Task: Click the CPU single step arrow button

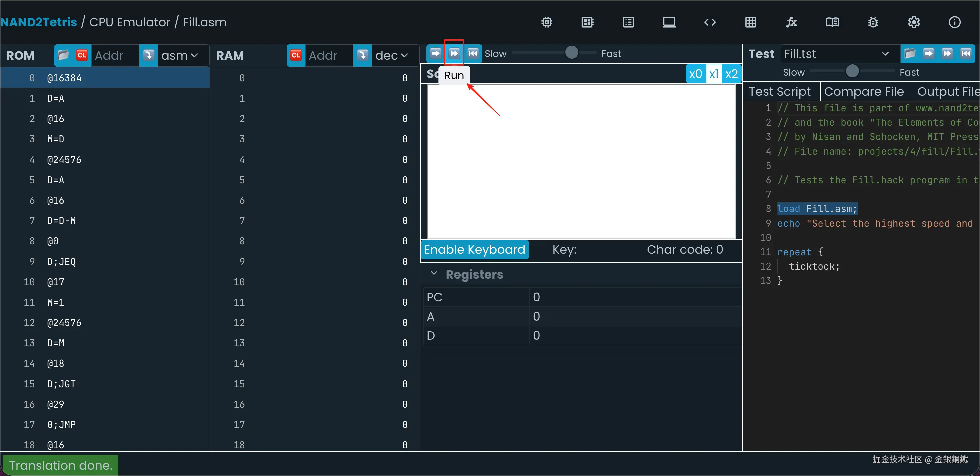Action: 435,53
